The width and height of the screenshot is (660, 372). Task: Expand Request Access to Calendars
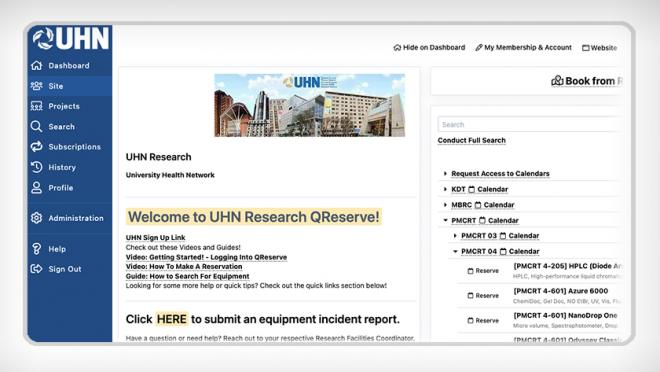pyautogui.click(x=445, y=173)
